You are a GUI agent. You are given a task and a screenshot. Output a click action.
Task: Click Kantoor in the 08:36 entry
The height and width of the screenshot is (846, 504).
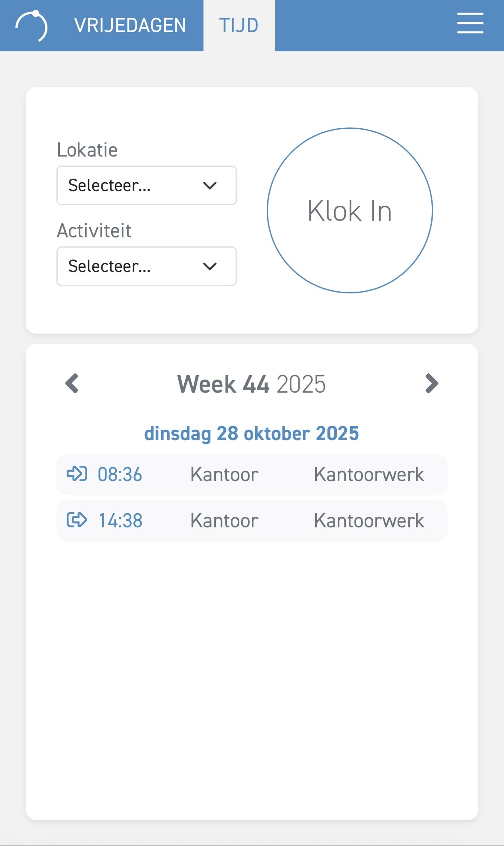[224, 475]
